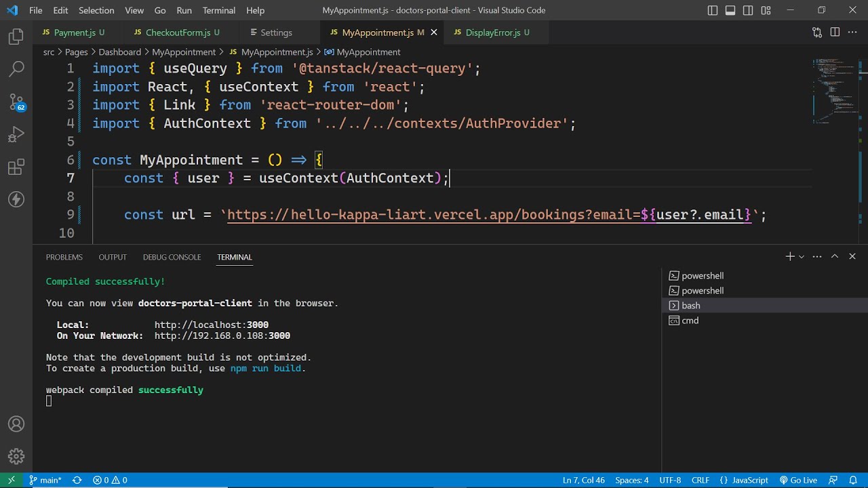Open the Terminal menu
Viewport: 868px width, 488px height.
[219, 10]
